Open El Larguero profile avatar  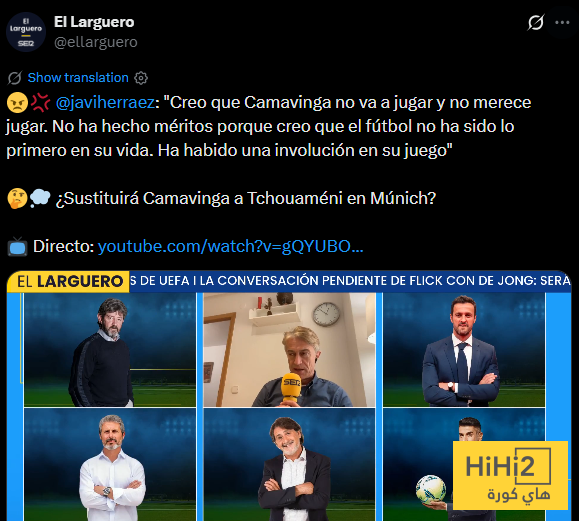coord(26,32)
